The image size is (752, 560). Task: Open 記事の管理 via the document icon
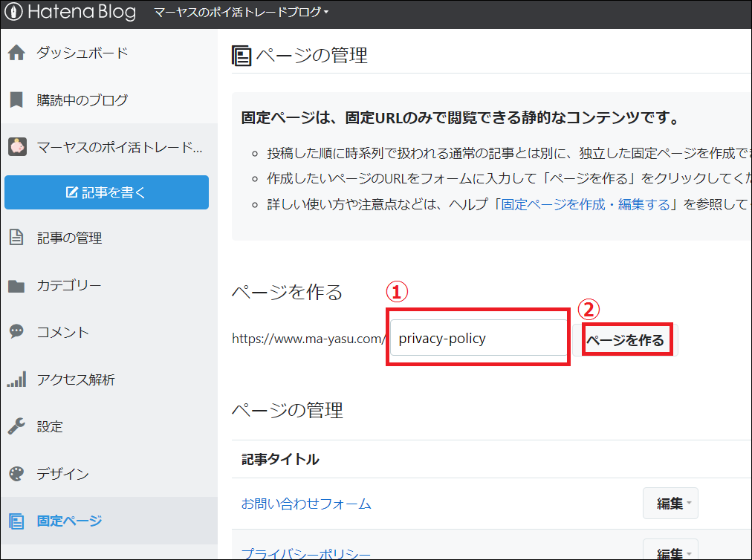click(16, 238)
